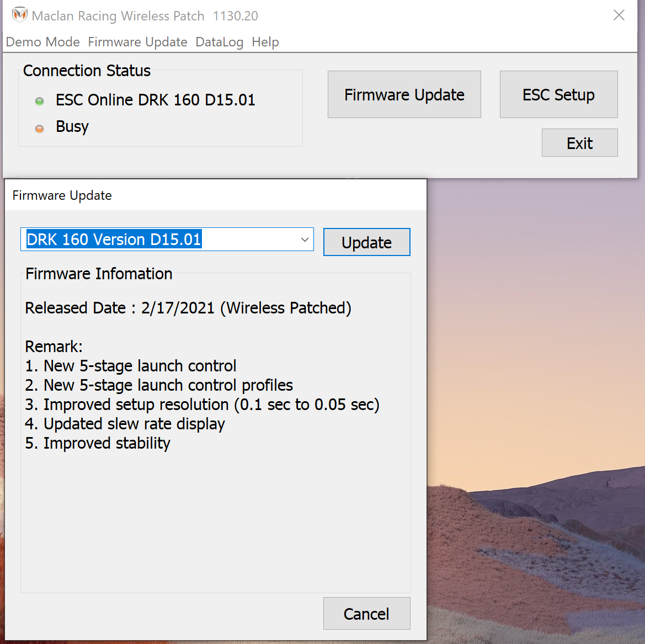Click the green ESC Online status indicator
645x644 pixels.
[x=40, y=101]
